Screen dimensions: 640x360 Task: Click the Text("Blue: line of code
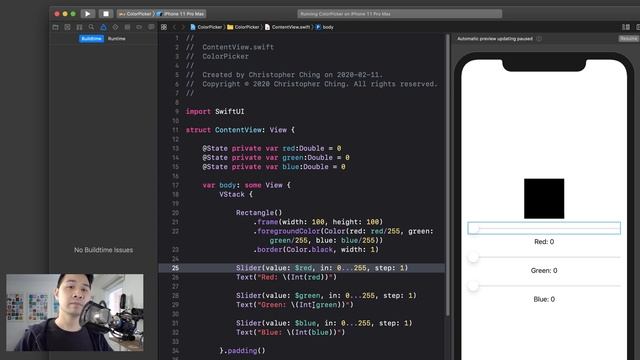[291, 332]
